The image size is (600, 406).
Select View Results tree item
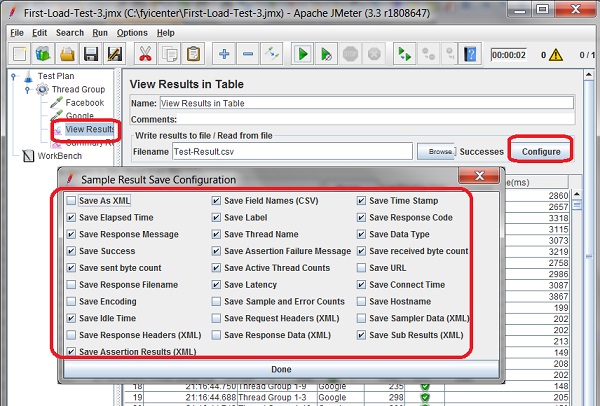pos(90,129)
